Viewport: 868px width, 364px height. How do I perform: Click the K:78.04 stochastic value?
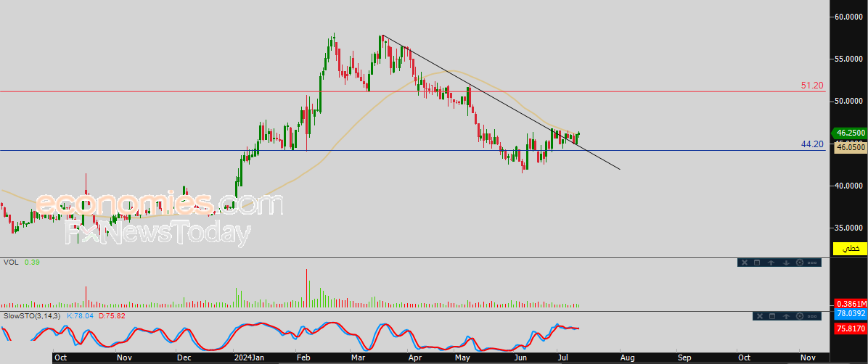coord(81,316)
